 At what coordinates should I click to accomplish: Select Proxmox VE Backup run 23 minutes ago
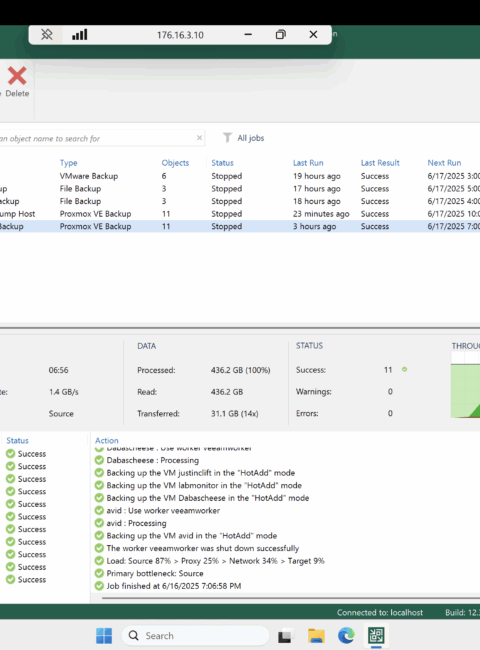click(x=240, y=214)
